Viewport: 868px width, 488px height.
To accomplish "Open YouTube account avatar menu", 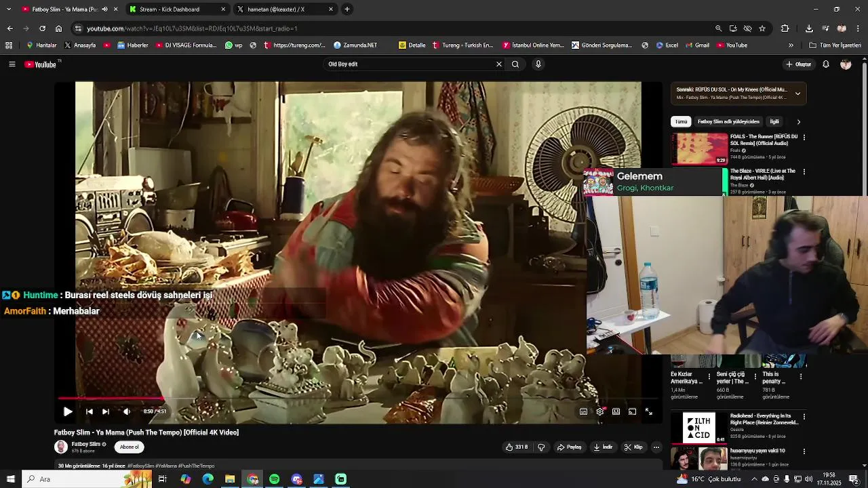I will click(846, 64).
